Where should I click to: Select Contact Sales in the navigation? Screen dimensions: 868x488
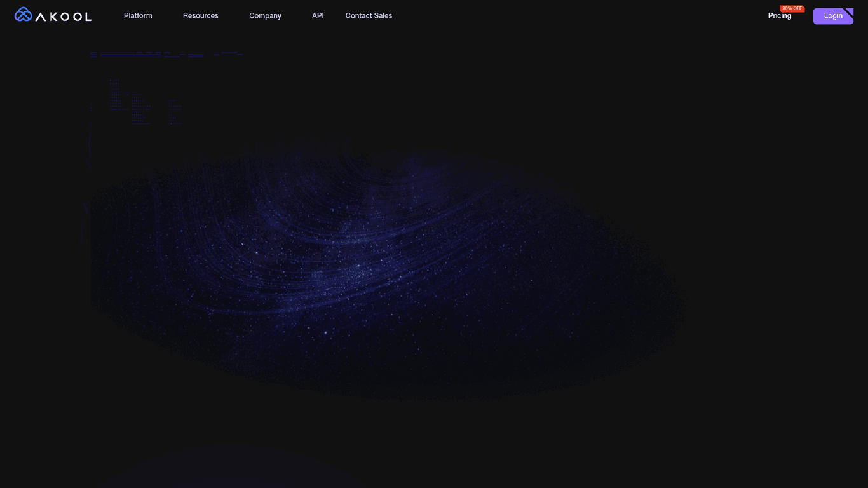pos(369,16)
